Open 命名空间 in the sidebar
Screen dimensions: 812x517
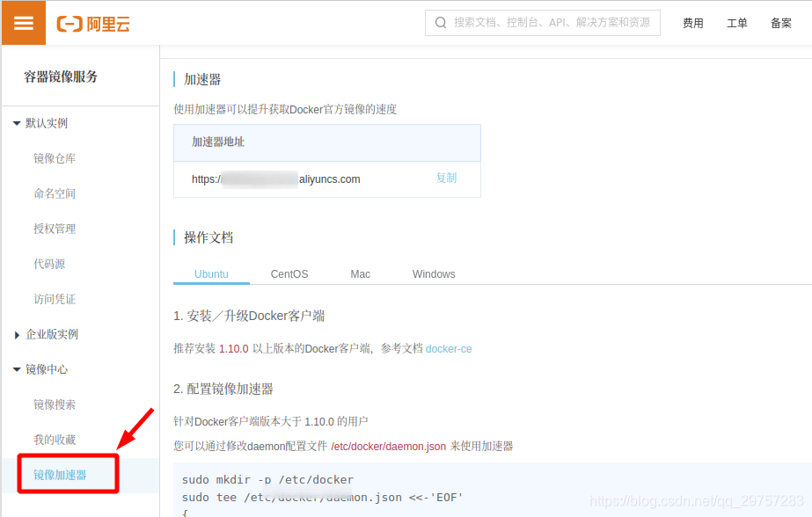(x=55, y=193)
